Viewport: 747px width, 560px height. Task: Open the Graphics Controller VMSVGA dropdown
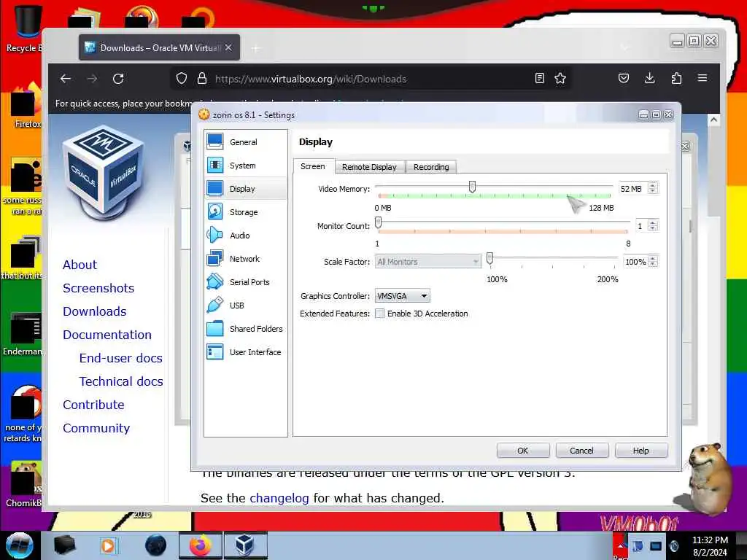403,296
